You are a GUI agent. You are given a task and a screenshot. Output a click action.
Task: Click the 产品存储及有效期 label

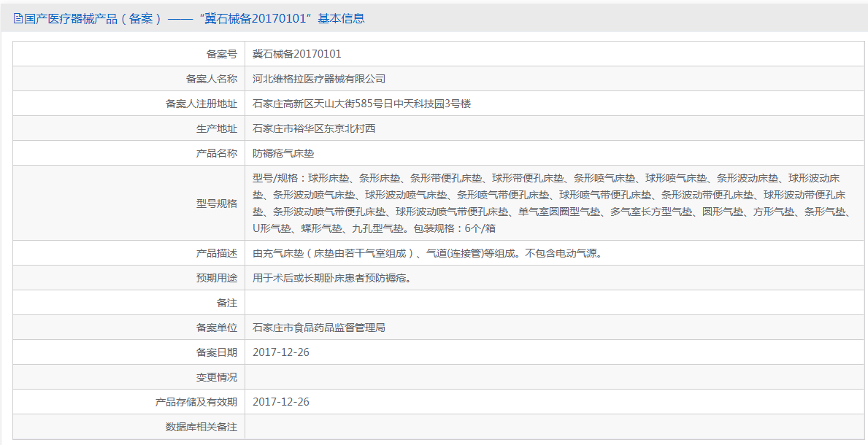[196, 403]
